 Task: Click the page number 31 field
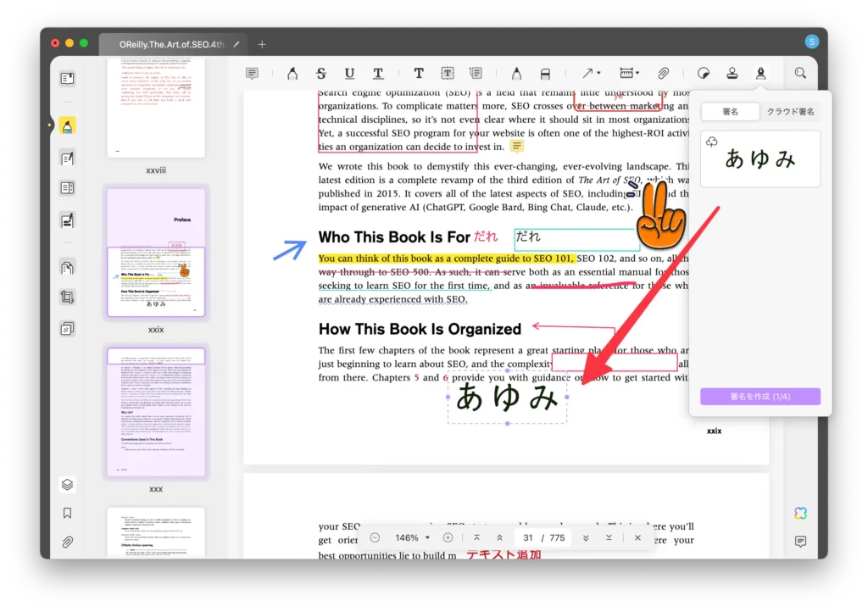(x=528, y=537)
